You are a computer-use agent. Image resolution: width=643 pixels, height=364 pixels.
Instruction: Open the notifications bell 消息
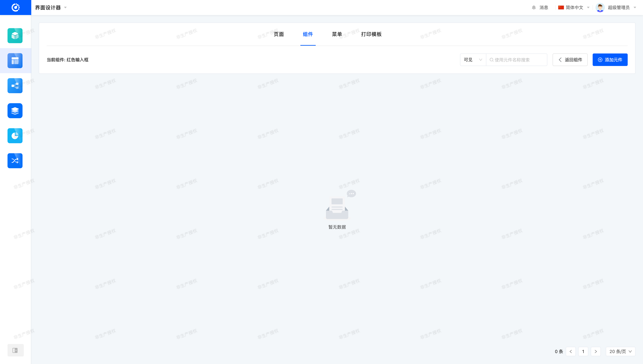540,8
